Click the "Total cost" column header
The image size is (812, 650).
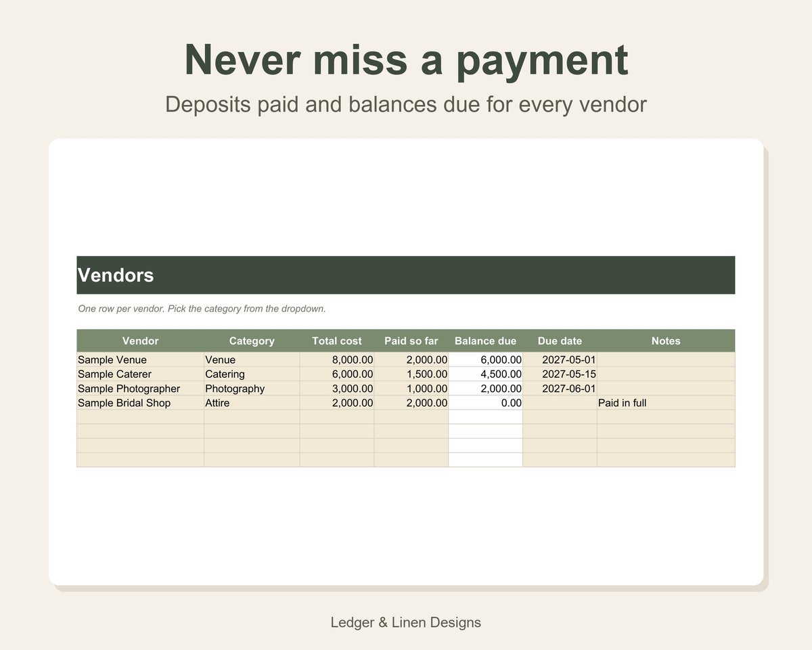pyautogui.click(x=337, y=341)
